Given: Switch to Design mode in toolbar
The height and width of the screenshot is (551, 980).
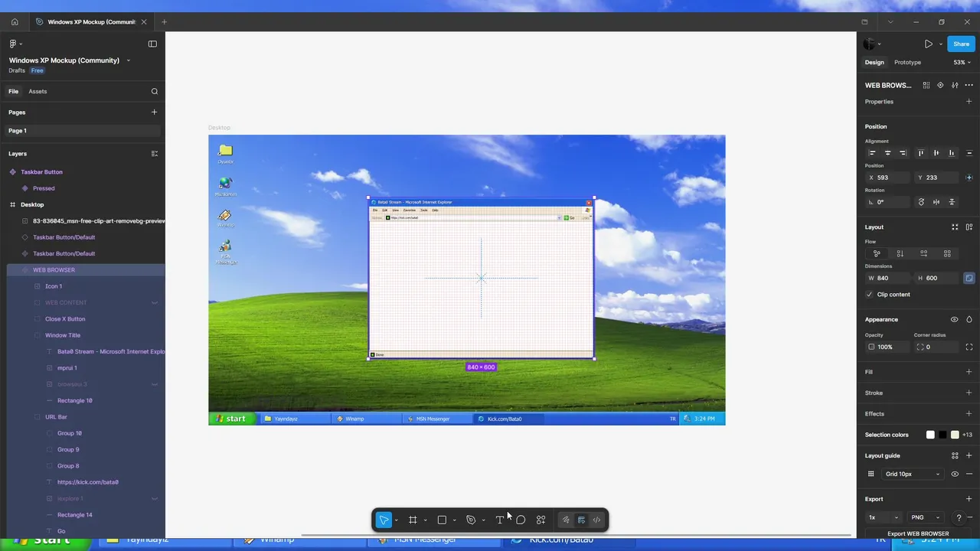Looking at the screenshot, I should coord(581,520).
